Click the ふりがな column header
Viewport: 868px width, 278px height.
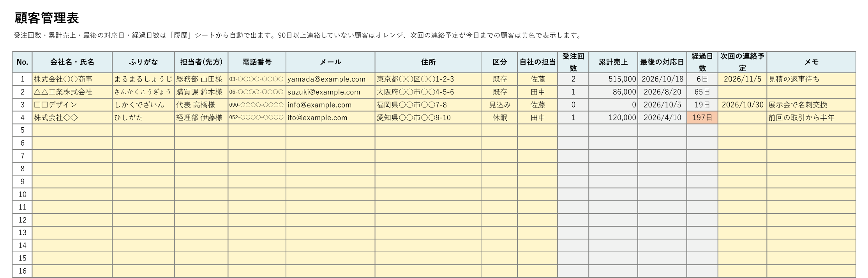pos(143,62)
